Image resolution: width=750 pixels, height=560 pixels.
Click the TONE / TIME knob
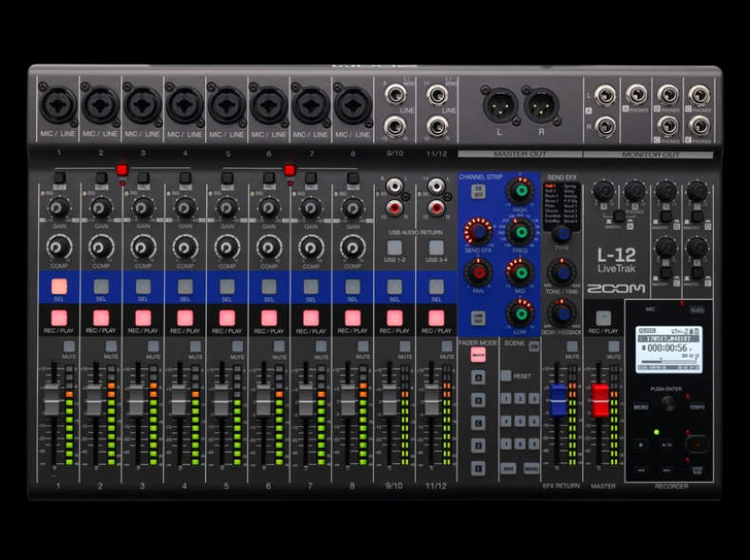561,272
